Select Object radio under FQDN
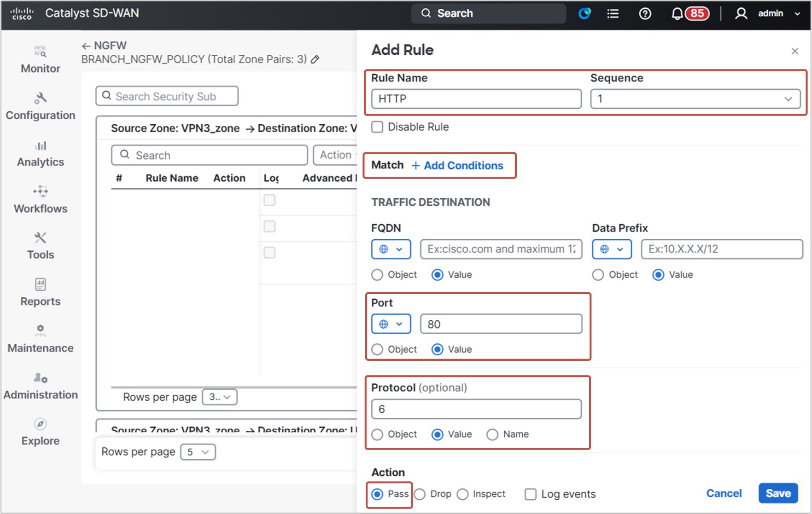 377,275
